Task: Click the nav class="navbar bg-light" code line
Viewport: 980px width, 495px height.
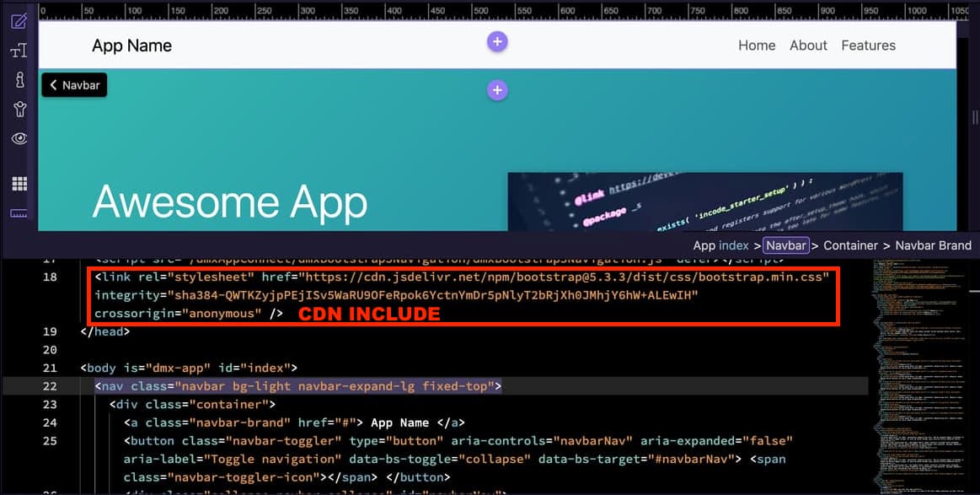Action: point(298,386)
